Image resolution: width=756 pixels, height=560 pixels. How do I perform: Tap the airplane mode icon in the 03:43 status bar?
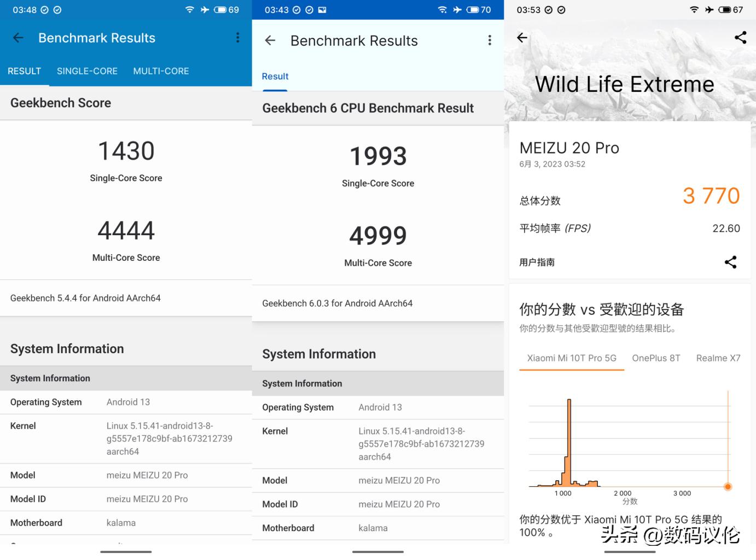(x=457, y=10)
